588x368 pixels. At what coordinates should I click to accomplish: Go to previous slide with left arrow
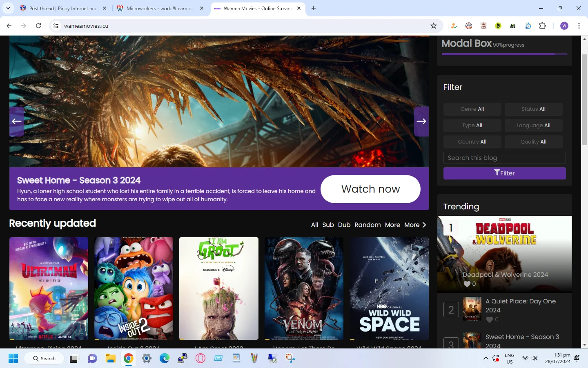coord(17,121)
